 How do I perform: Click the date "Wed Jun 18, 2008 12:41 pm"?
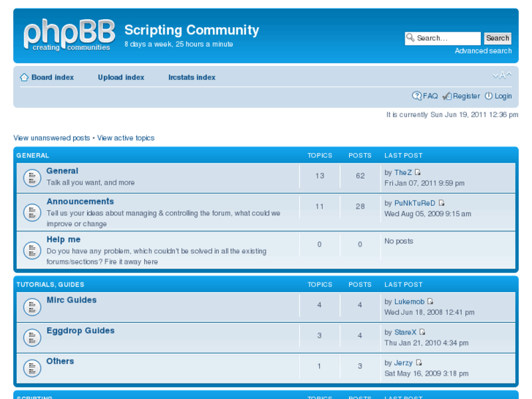click(x=430, y=312)
